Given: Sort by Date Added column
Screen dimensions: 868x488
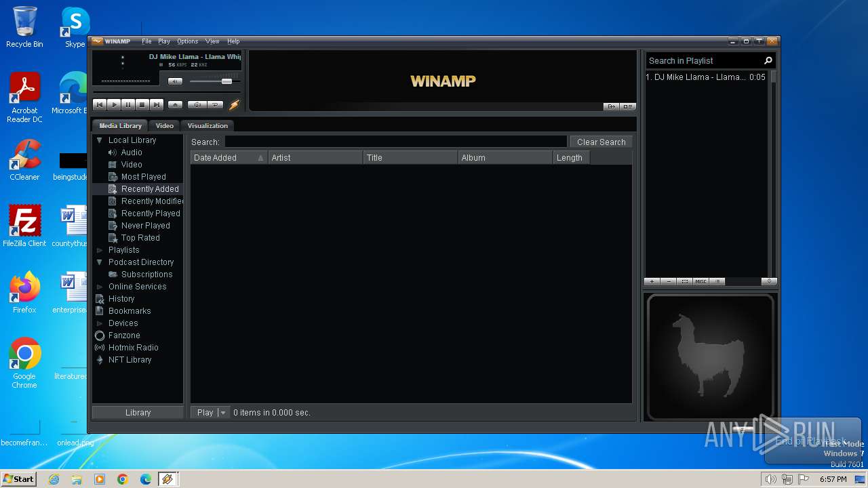Looking at the screenshot, I should click(x=229, y=158).
